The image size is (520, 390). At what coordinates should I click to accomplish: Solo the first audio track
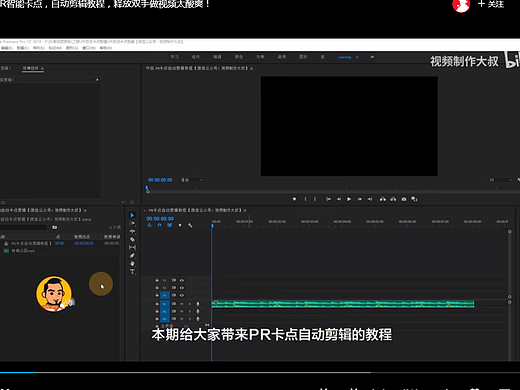point(190,304)
